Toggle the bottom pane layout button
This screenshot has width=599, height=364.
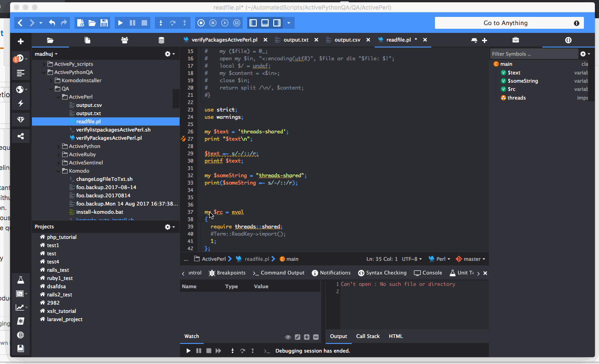[265, 22]
